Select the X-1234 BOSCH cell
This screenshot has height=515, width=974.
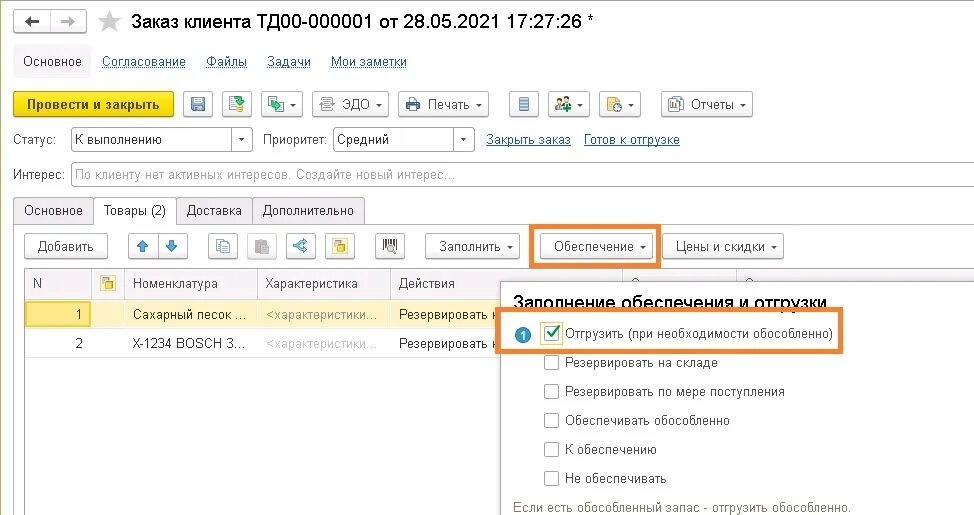[x=191, y=343]
